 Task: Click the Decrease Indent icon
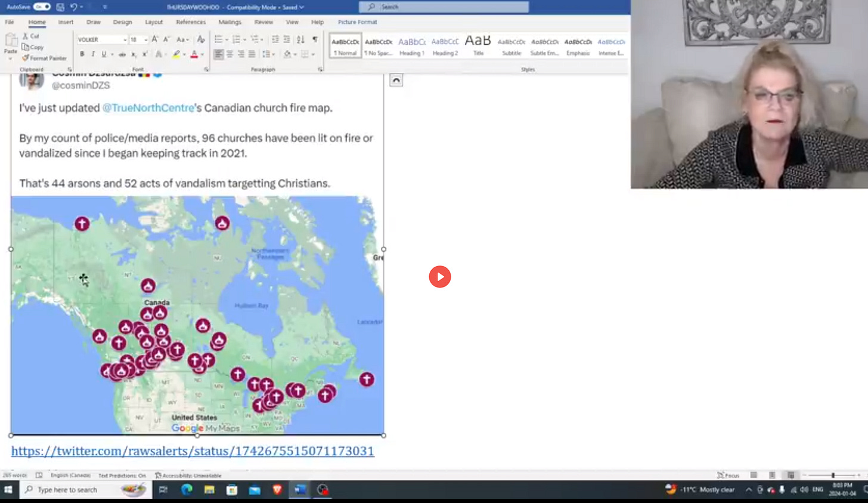[275, 39]
